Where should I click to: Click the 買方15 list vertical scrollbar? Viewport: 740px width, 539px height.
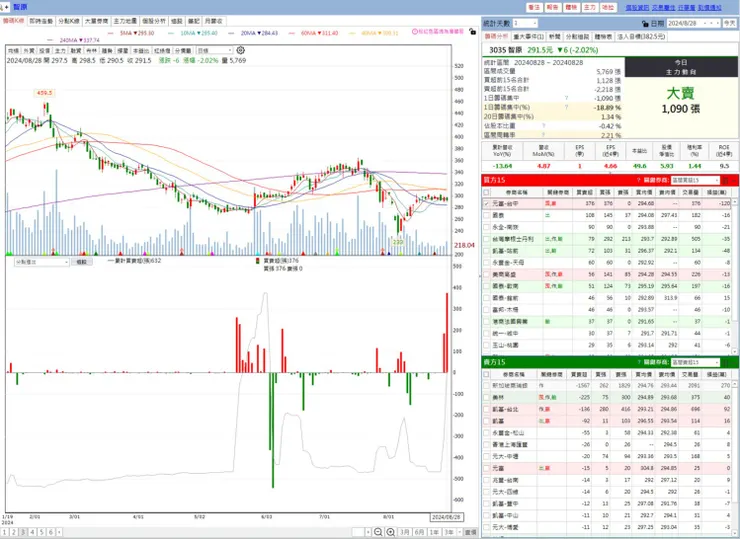click(734, 276)
